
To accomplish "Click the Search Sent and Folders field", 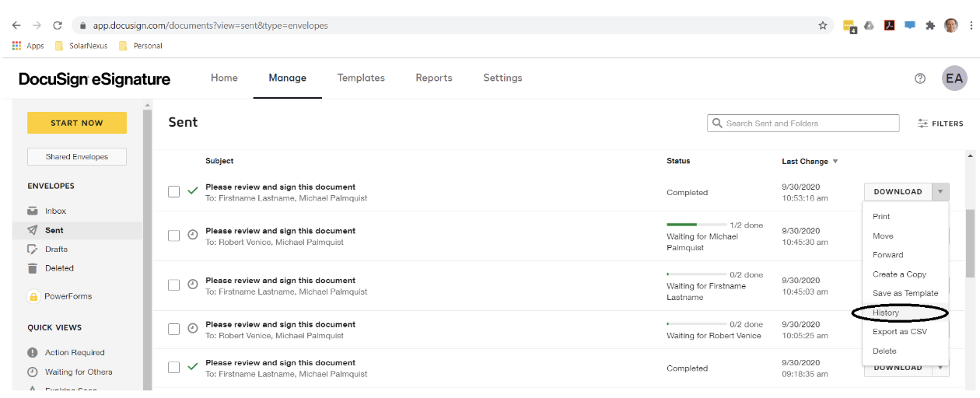I will pyautogui.click(x=809, y=124).
